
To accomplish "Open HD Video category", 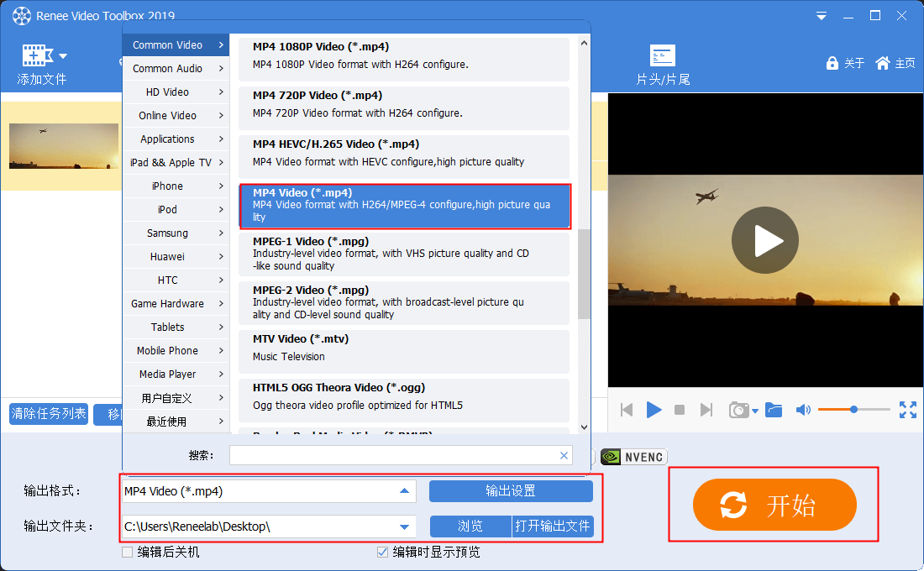I will pos(176,92).
